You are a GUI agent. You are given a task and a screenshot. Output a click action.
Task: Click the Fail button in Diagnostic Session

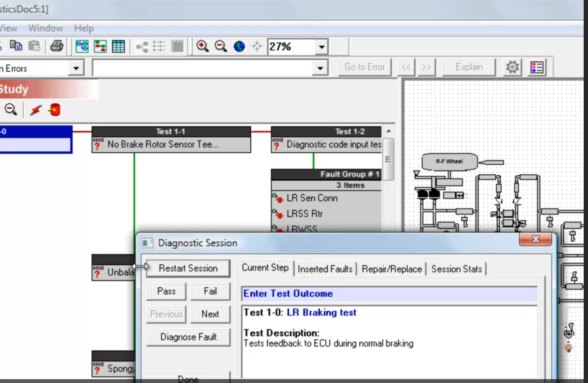[x=210, y=291]
